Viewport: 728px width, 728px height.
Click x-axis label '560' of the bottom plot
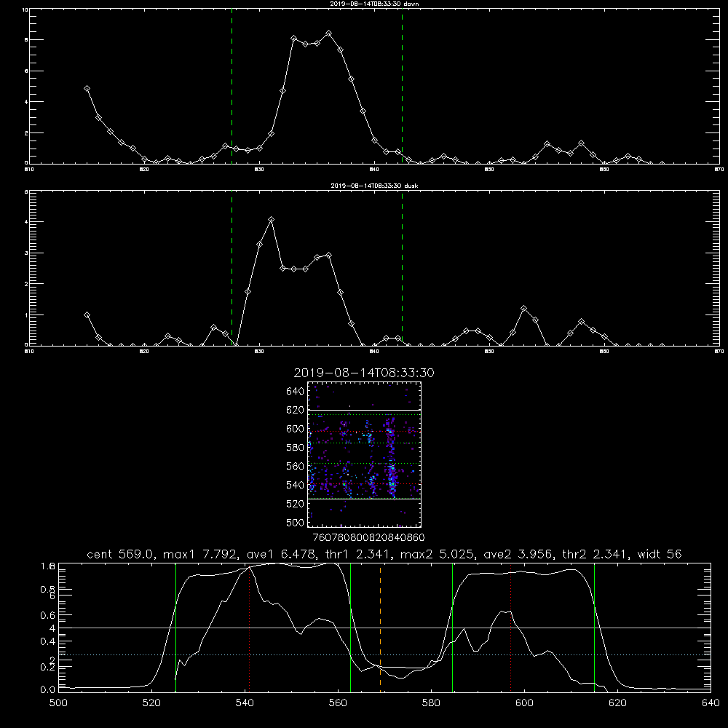click(338, 703)
